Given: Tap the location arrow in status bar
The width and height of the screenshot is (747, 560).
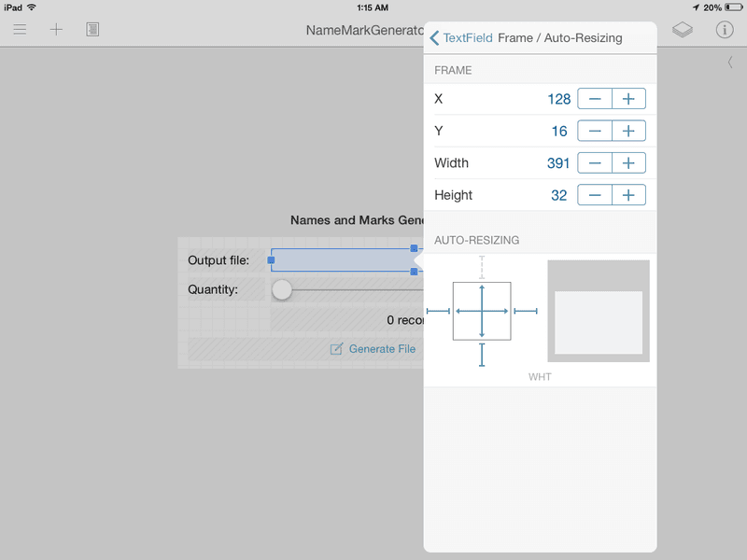Looking at the screenshot, I should pos(696,7).
